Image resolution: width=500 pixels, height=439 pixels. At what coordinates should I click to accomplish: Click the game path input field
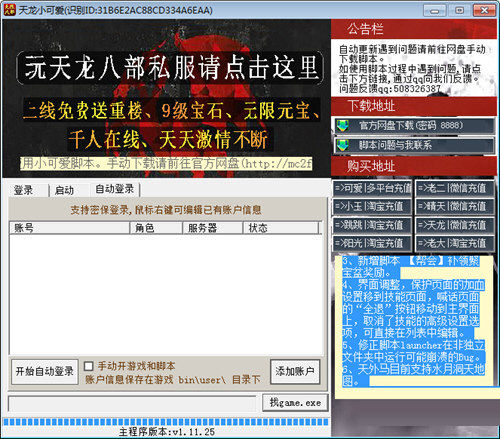pyautogui.click(x=132, y=404)
